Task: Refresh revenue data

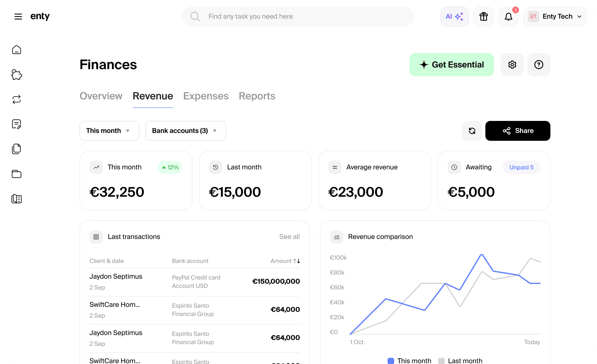Action: (472, 131)
